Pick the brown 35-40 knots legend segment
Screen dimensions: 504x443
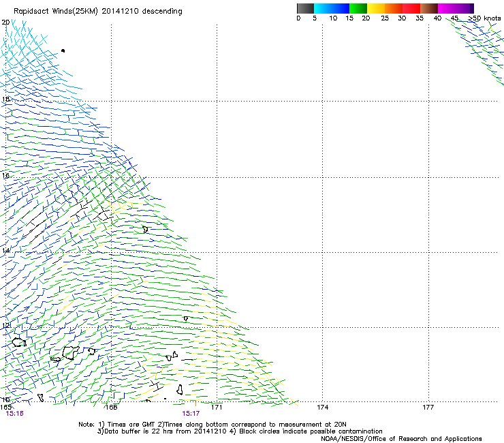[x=429, y=8]
